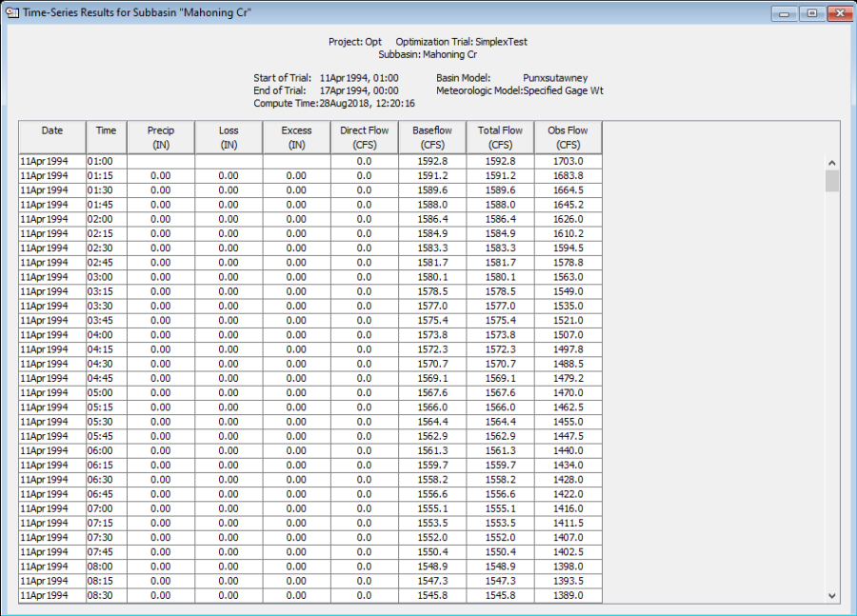857x616 pixels.
Task: Click scrollbar down arrow
Action: (x=832, y=595)
